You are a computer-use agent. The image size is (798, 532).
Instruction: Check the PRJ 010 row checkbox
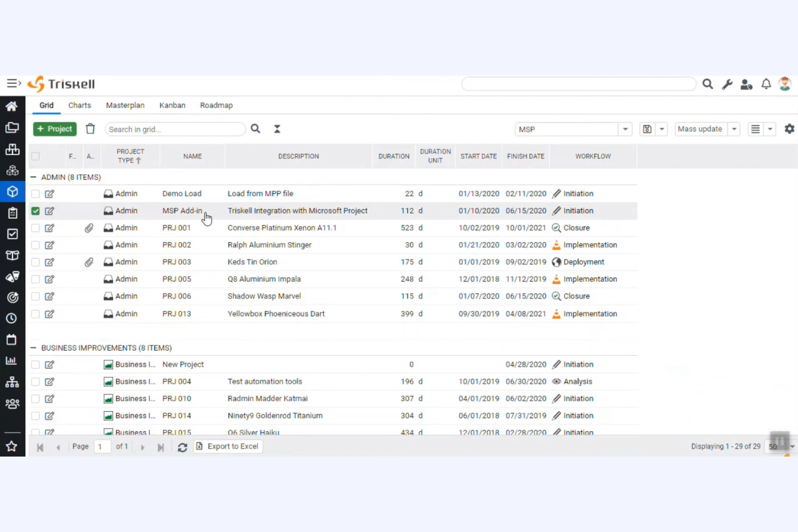36,399
